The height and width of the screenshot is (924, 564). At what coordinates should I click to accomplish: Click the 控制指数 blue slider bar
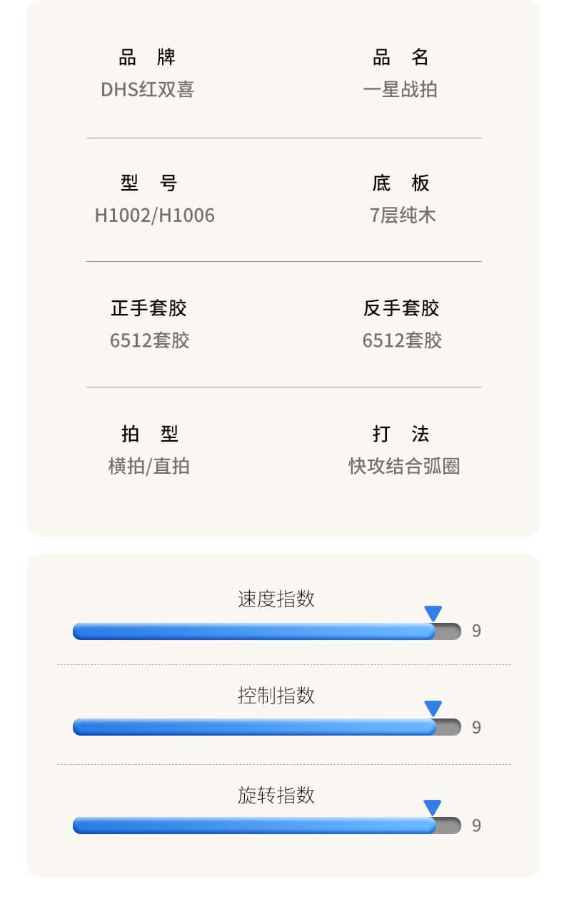254,727
